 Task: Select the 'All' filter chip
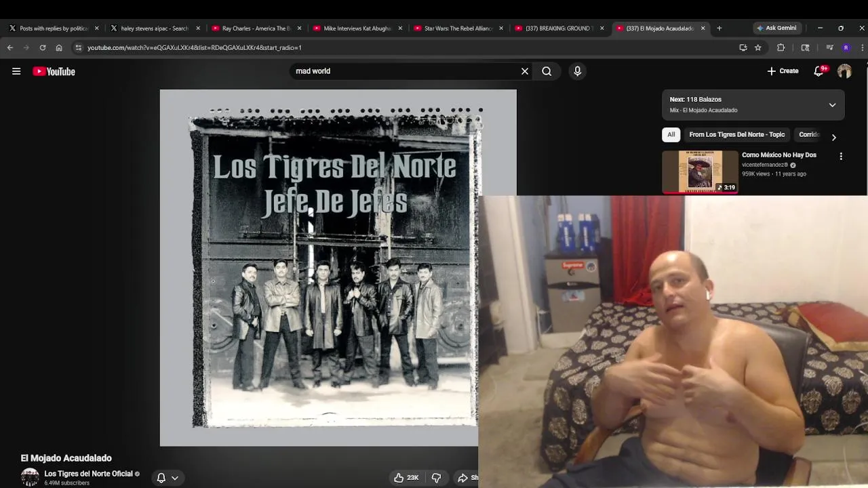click(671, 134)
